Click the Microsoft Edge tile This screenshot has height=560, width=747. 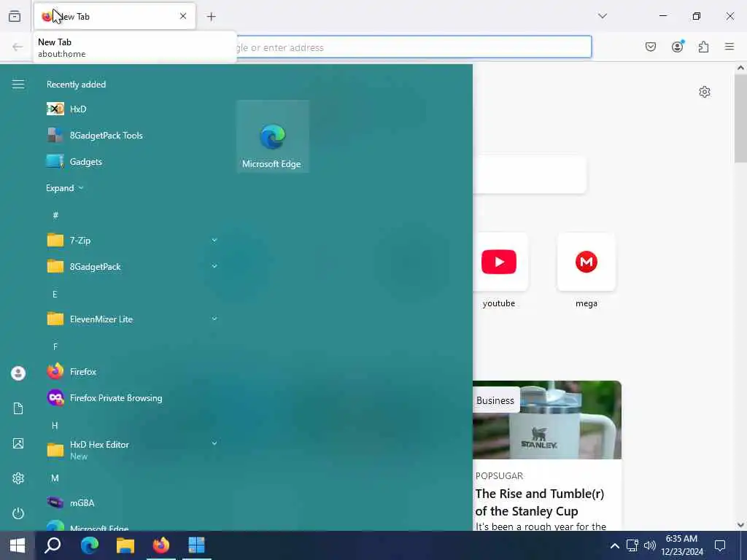coord(273,136)
